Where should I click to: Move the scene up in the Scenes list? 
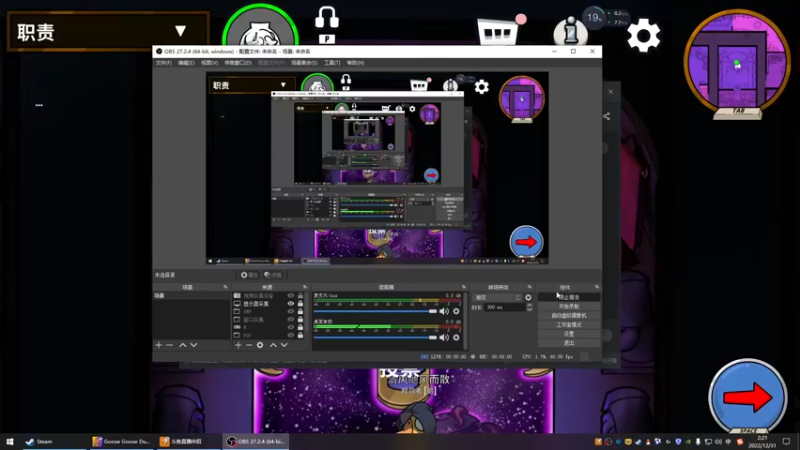tap(183, 345)
